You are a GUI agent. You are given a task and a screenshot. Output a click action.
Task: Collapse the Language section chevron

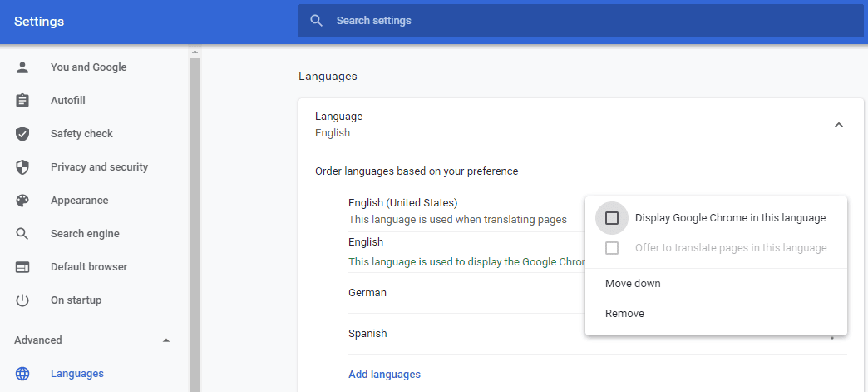point(839,125)
